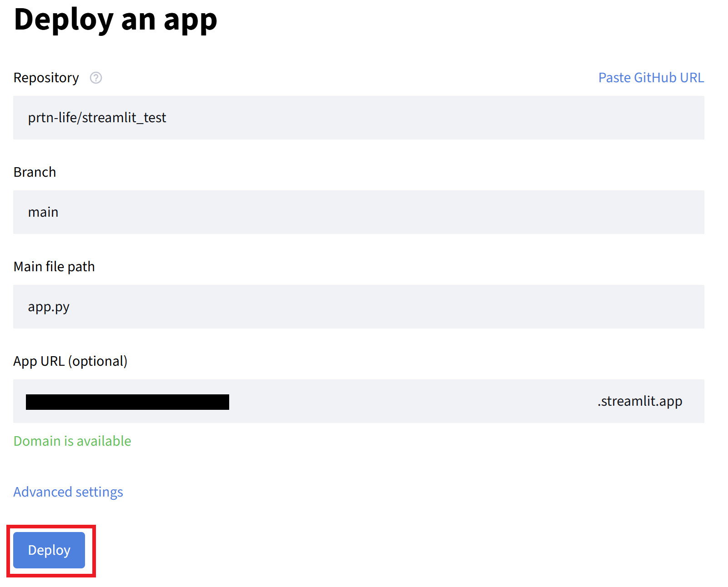Click the blacked-out subdomain value
This screenshot has width=728, height=587.
coord(127,402)
